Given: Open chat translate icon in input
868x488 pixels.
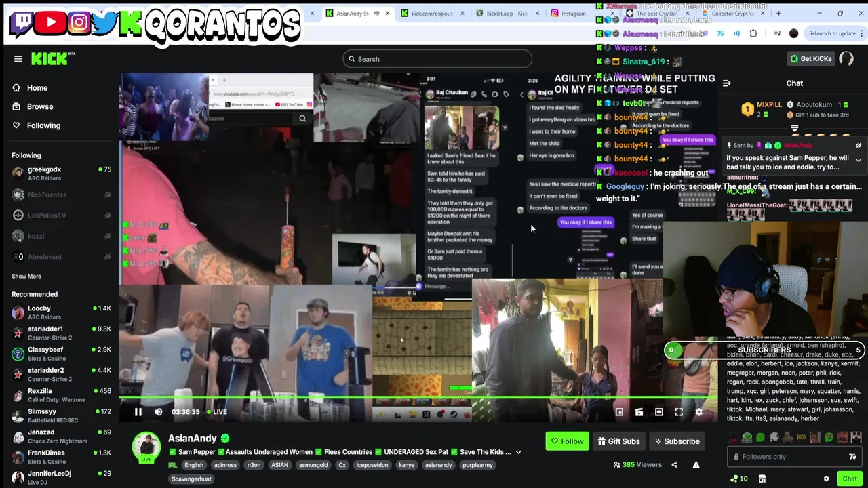Looking at the screenshot, I should pos(852,457).
